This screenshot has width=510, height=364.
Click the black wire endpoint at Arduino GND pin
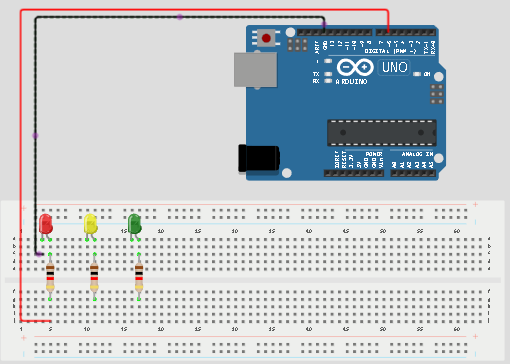point(324,24)
